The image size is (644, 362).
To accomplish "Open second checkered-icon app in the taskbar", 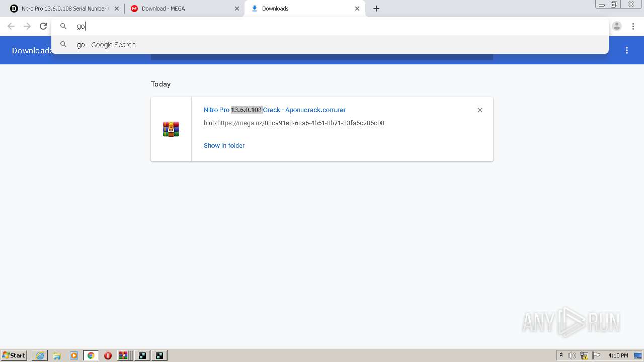I will coord(159,355).
